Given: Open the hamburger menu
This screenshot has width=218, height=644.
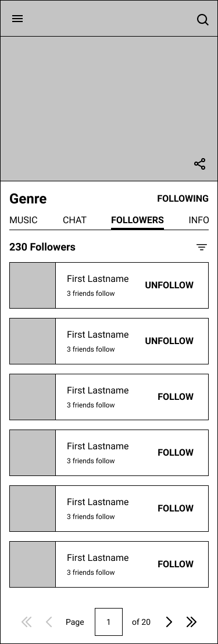Looking at the screenshot, I should [x=17, y=19].
